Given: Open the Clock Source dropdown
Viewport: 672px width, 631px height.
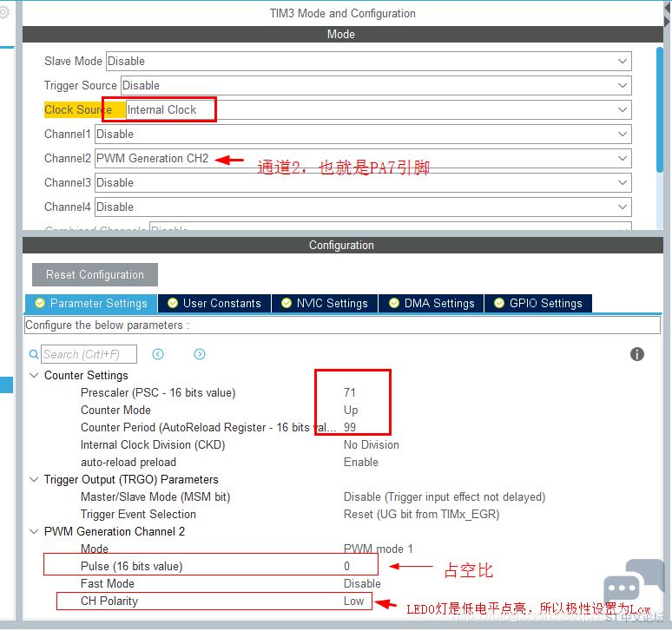Looking at the screenshot, I should 379,109.
